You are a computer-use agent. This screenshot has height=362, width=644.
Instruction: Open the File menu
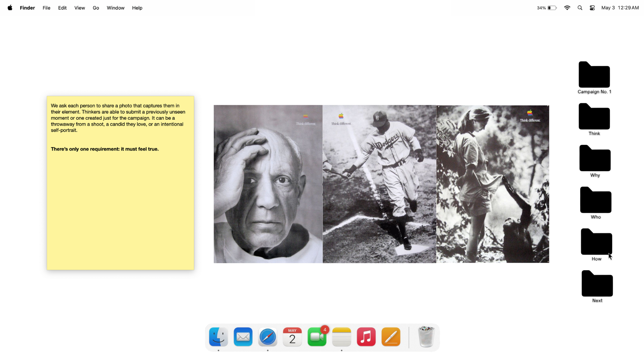coord(46,8)
